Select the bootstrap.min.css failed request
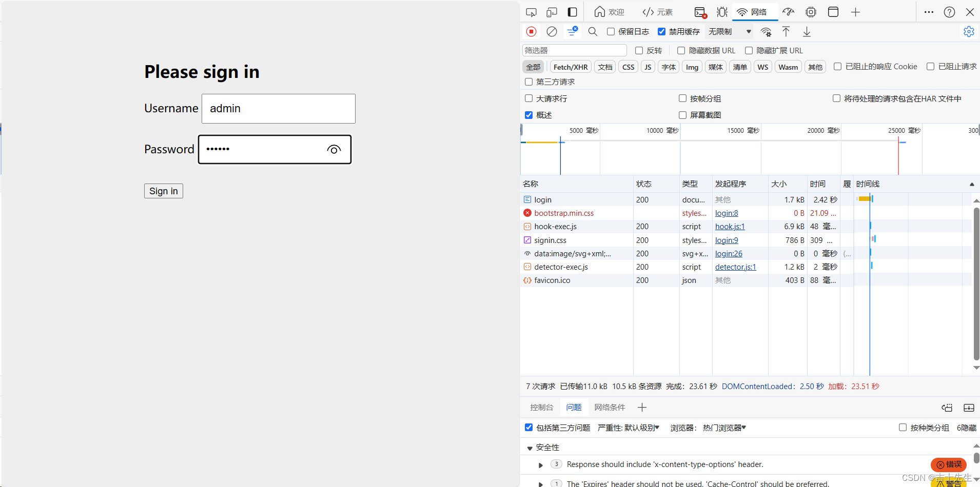This screenshot has height=487, width=980. [564, 213]
